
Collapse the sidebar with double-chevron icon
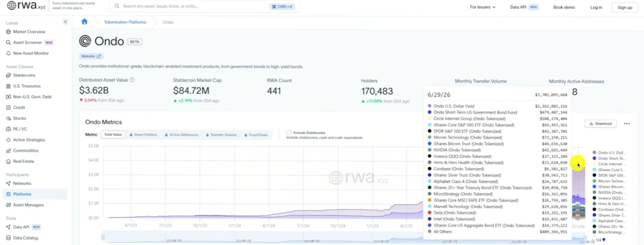(65, 22)
